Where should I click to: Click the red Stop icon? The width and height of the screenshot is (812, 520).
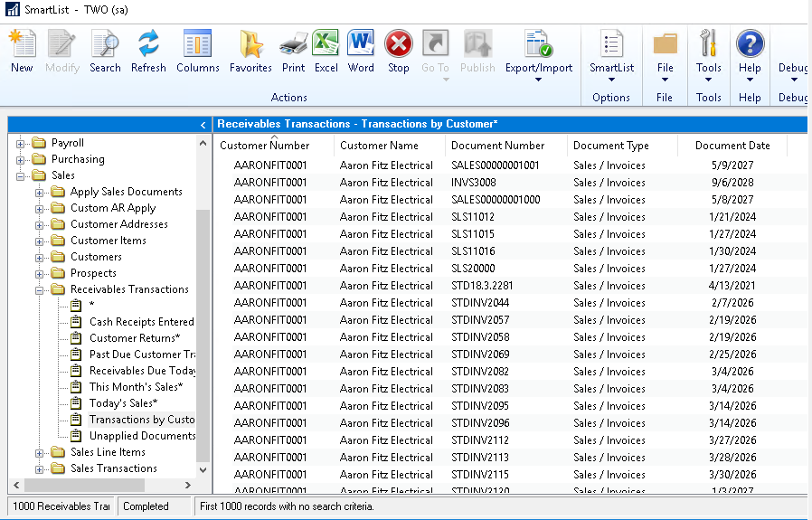[398, 43]
